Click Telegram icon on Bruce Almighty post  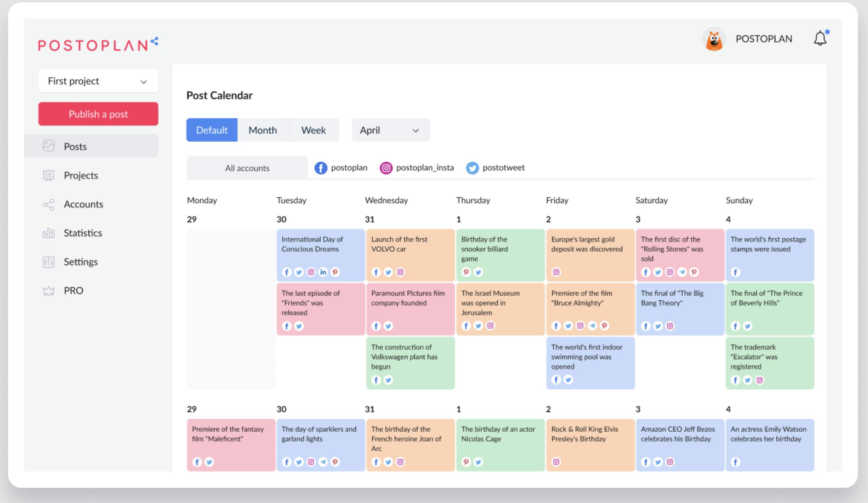[592, 326]
